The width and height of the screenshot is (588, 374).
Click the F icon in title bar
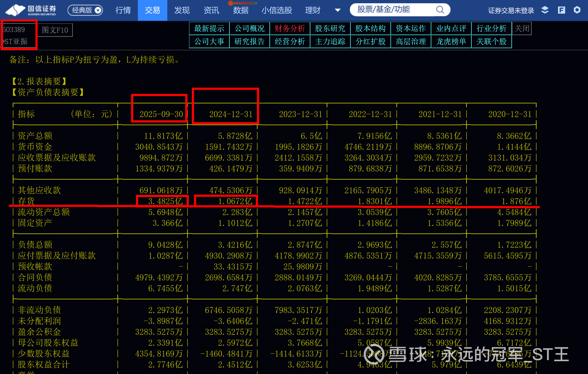point(561,10)
